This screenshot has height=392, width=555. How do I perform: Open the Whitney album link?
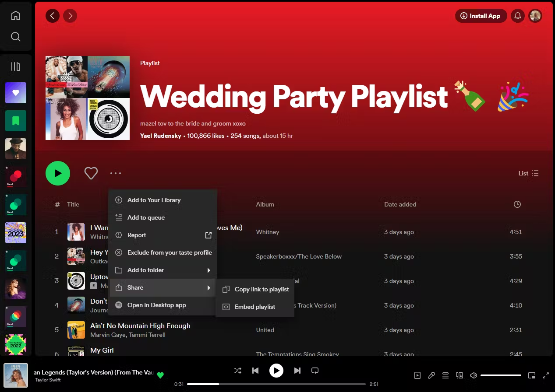(268, 232)
